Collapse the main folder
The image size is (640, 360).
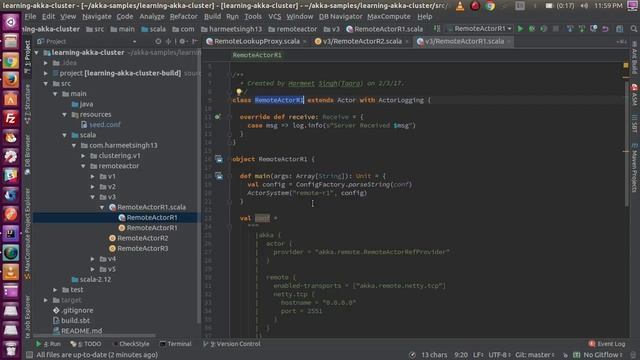pyautogui.click(x=55, y=94)
